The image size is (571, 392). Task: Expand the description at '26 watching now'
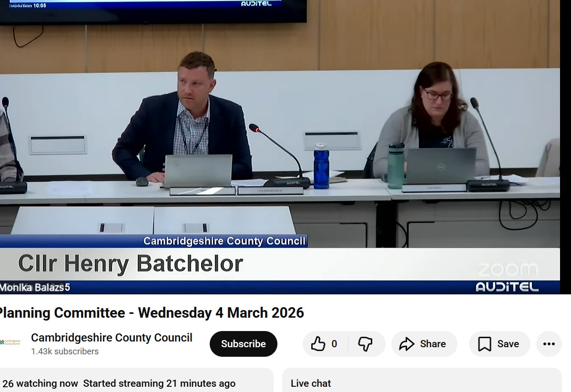[x=40, y=383]
